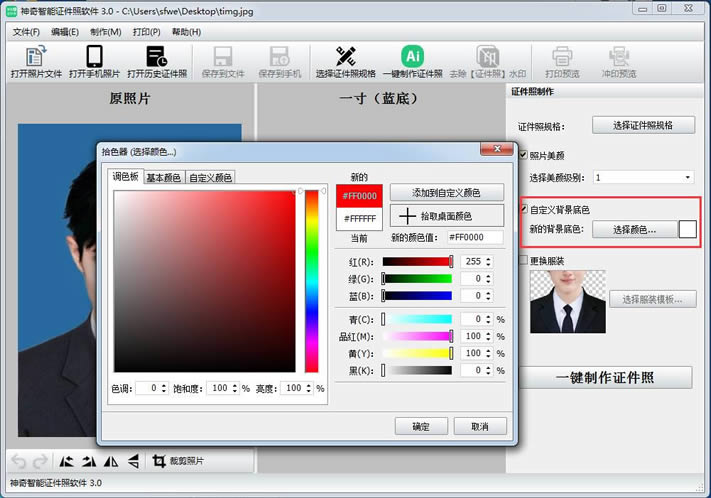Click the white background color swatch
711x498 pixels.
click(687, 229)
